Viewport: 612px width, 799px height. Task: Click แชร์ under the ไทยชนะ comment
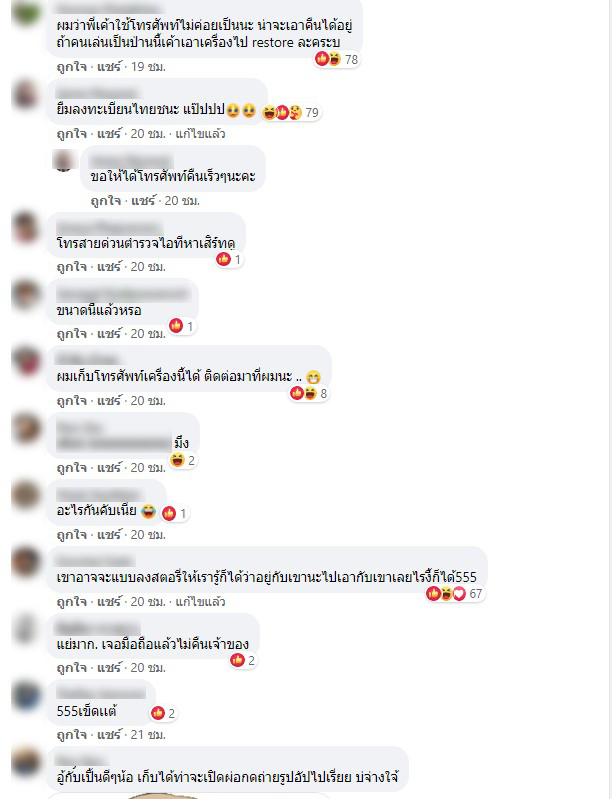[x=109, y=134]
